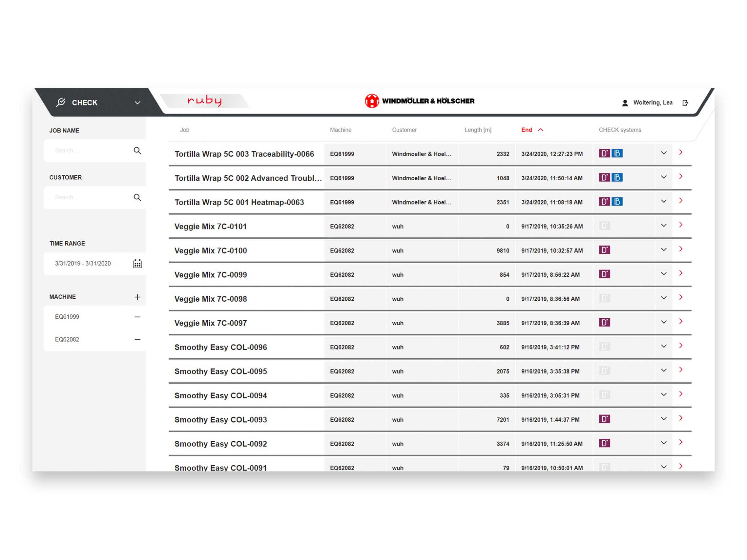Open the CHECK module dropdown menu
747x560 pixels.
[137, 103]
